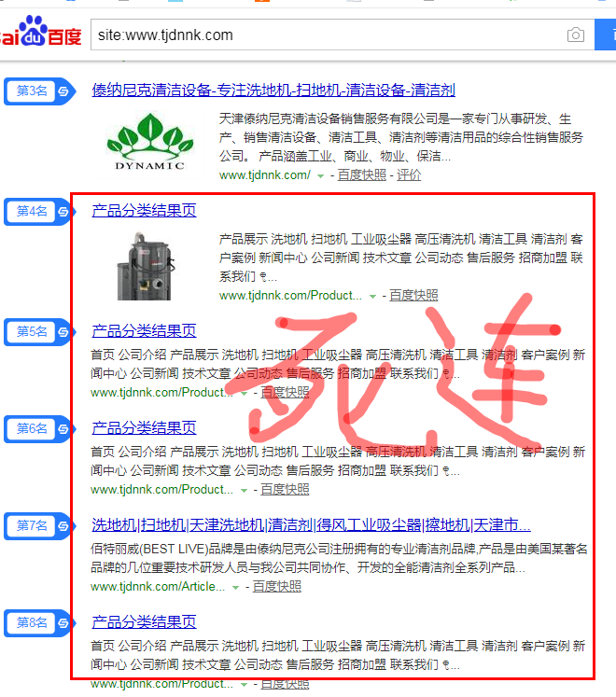
Task: Click the industrial vacuum cleaner thumbnail
Action: pyautogui.click(x=146, y=266)
